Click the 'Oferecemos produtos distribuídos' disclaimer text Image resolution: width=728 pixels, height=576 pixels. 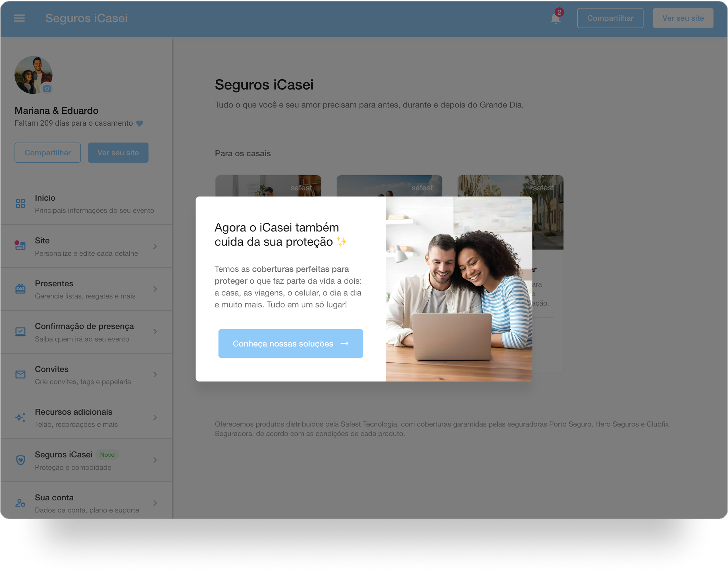pos(442,429)
